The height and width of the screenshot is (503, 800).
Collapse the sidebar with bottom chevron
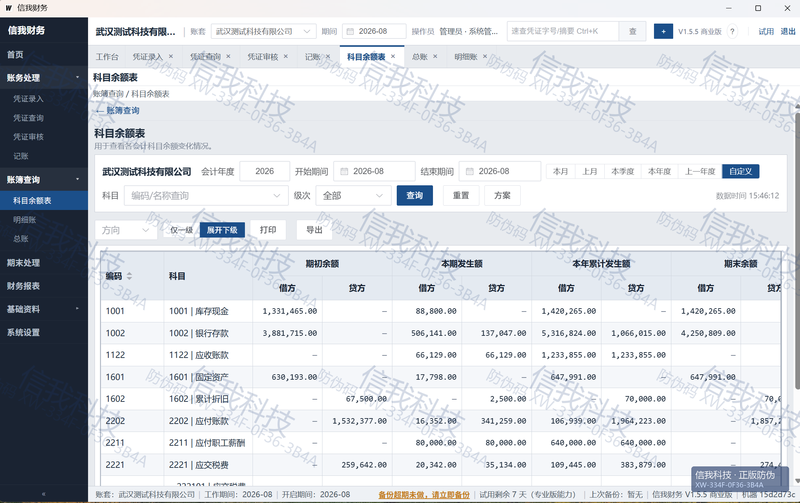[x=43, y=494]
